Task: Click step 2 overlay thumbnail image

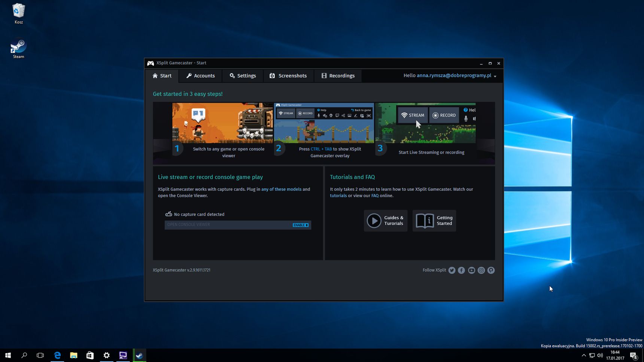Action: [x=324, y=123]
